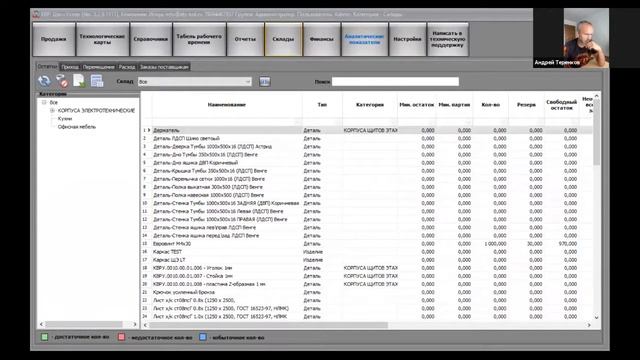Open the Продажи section
Image resolution: width=640 pixels, height=360 pixels.
54,39
